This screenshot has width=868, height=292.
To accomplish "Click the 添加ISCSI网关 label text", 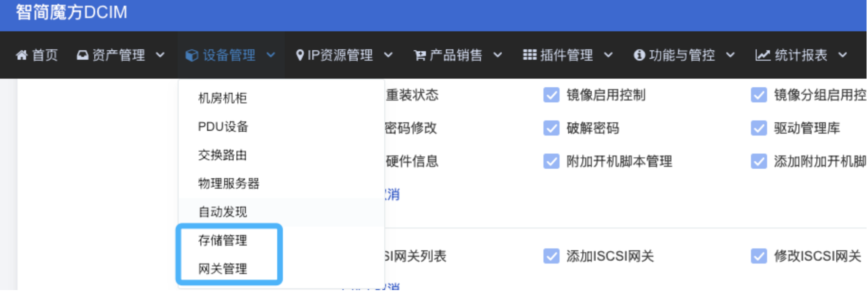I will click(x=610, y=256).
